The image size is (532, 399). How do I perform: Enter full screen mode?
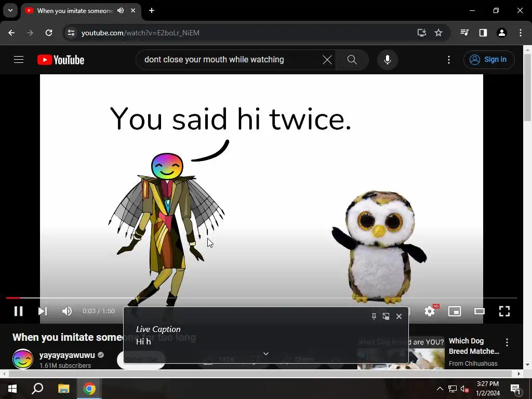tap(504, 311)
